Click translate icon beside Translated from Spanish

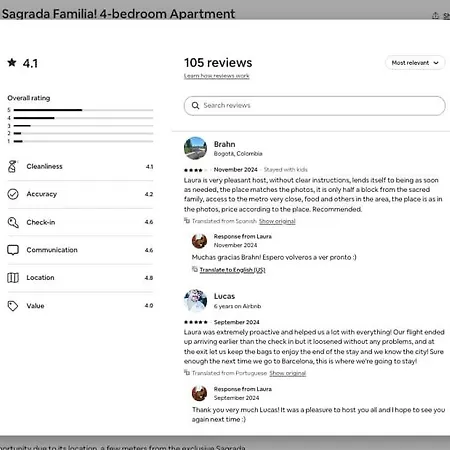(x=187, y=220)
